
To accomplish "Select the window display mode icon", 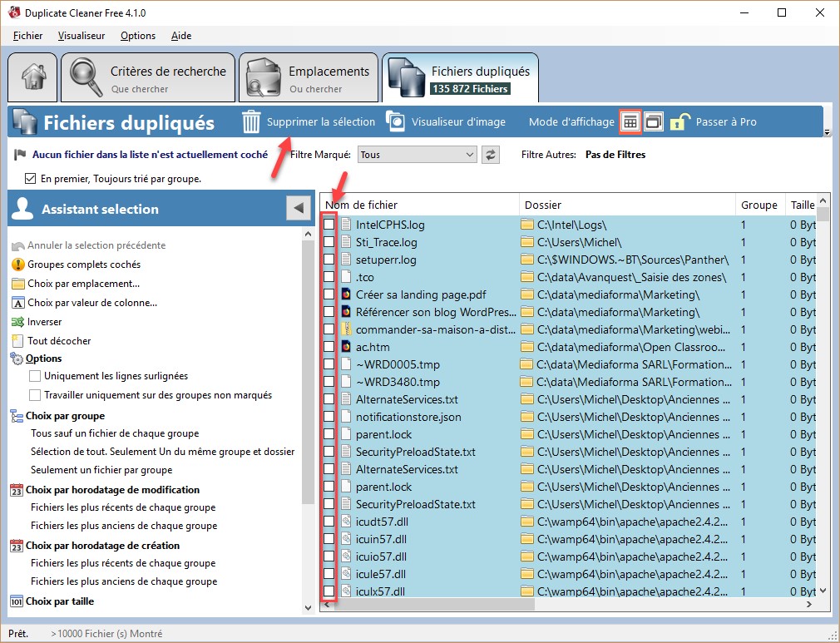I will [x=653, y=121].
